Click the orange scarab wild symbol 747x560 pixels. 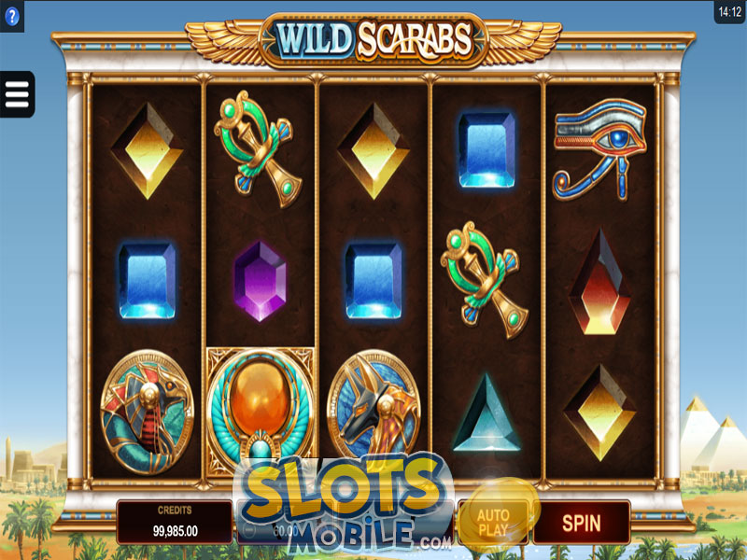tap(261, 412)
